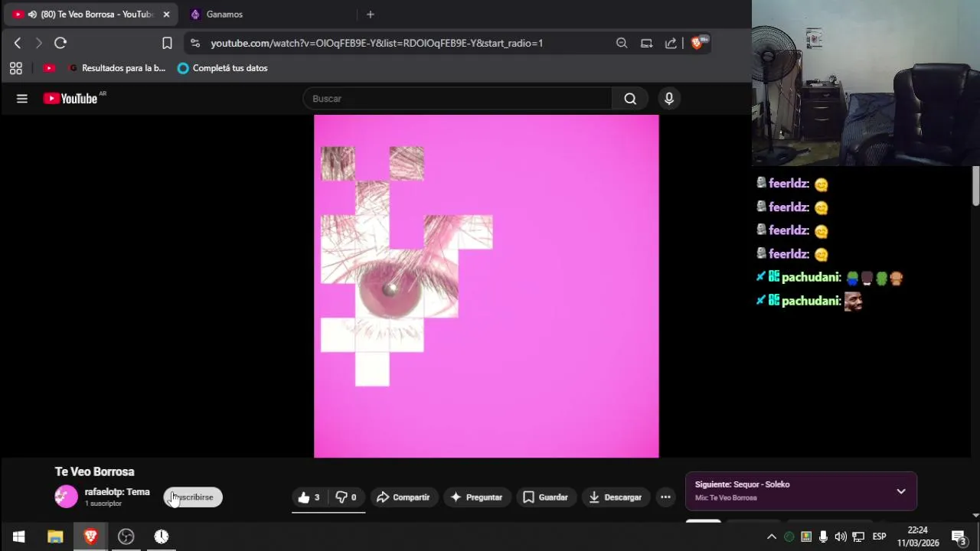Open the YouTube guide hamburger menu
The width and height of the screenshot is (980, 551).
(x=22, y=99)
